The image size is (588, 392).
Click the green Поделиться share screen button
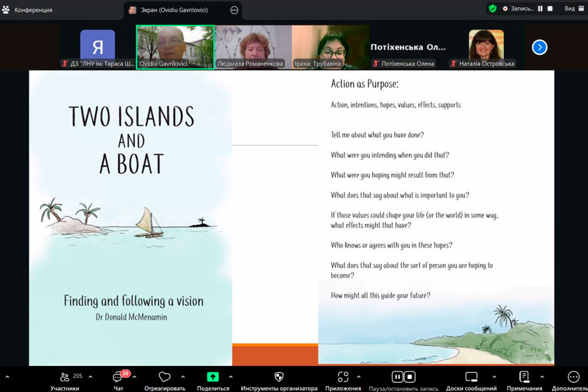(x=212, y=376)
